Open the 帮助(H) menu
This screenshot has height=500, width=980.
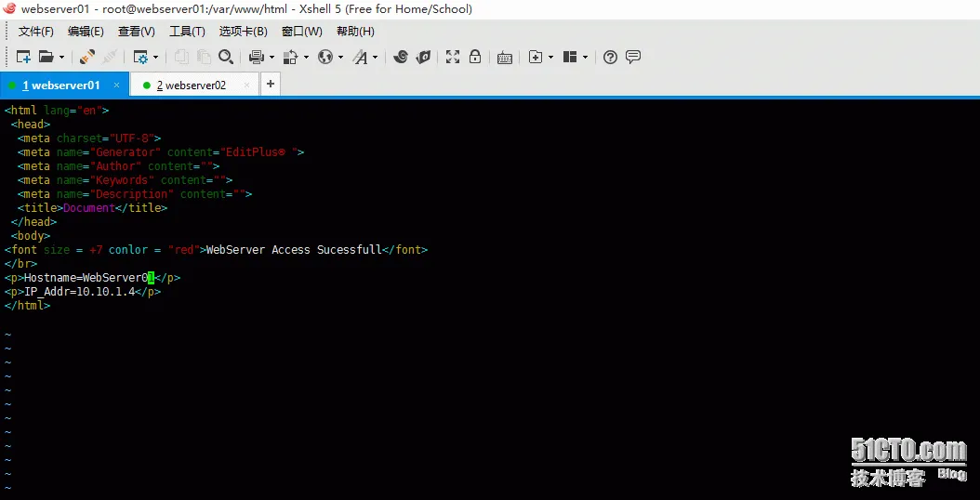click(355, 32)
